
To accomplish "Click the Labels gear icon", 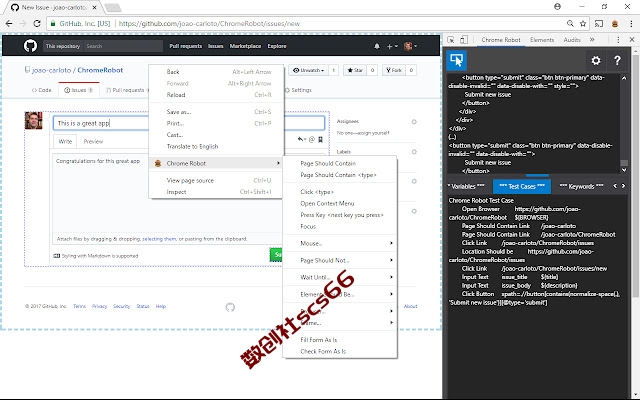I will coord(414,152).
